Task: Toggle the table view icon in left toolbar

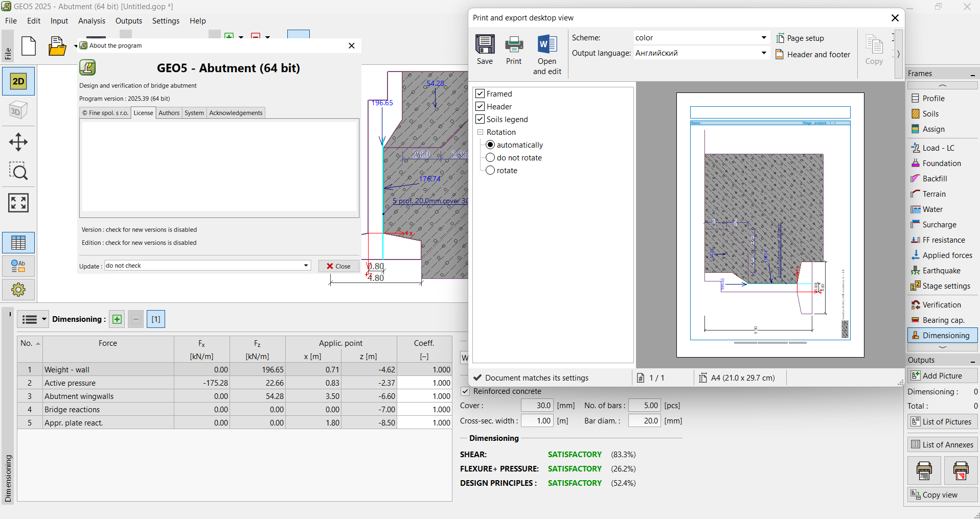Action: [18, 243]
